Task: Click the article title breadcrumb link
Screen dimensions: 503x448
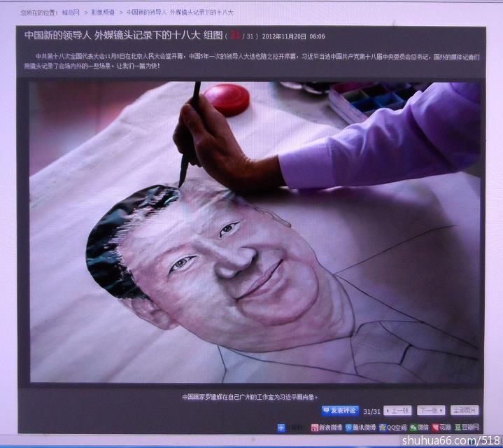Action: coord(180,13)
